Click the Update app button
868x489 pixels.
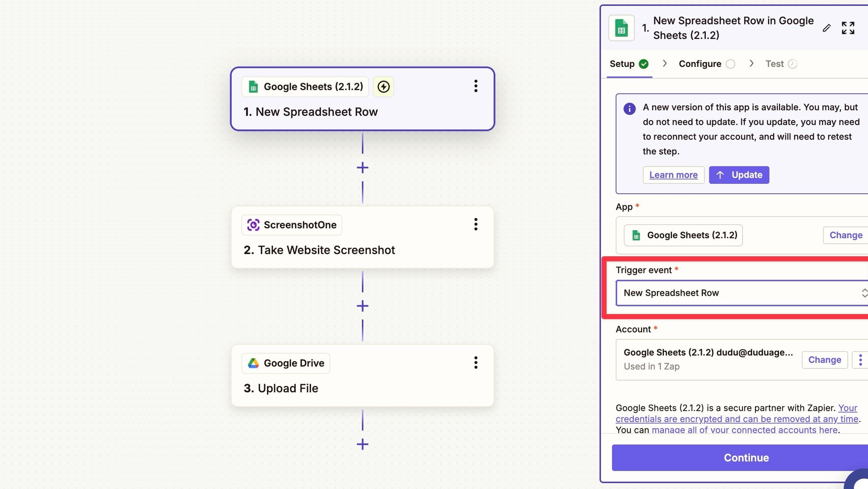739,175
